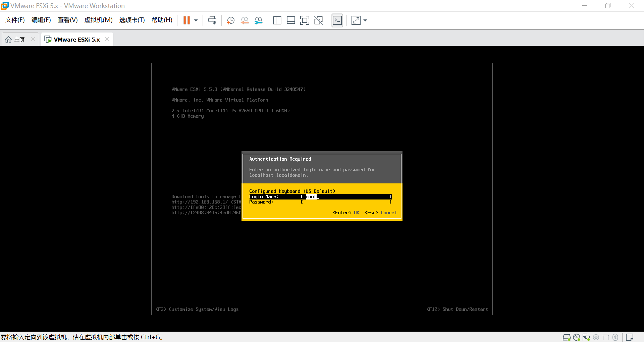Open the 虚拟机(M) menu
Image resolution: width=644 pixels, height=342 pixels.
(x=98, y=20)
